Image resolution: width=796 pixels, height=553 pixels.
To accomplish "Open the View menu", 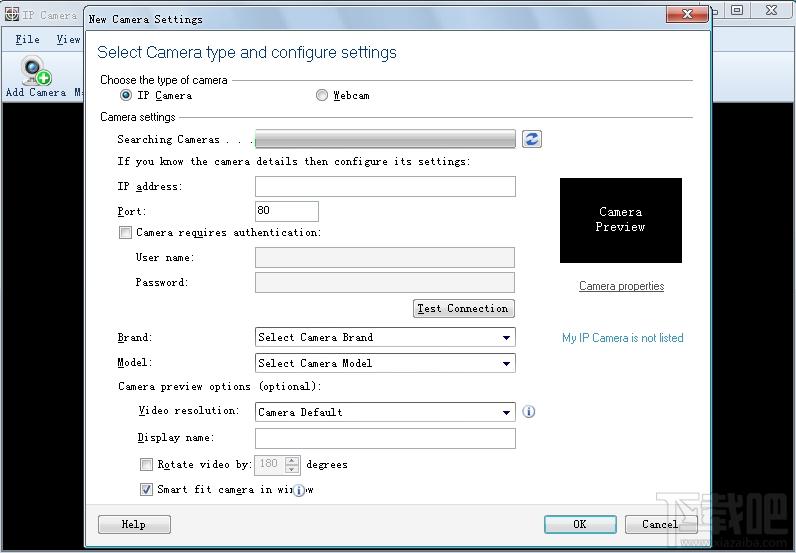I will pyautogui.click(x=68, y=39).
